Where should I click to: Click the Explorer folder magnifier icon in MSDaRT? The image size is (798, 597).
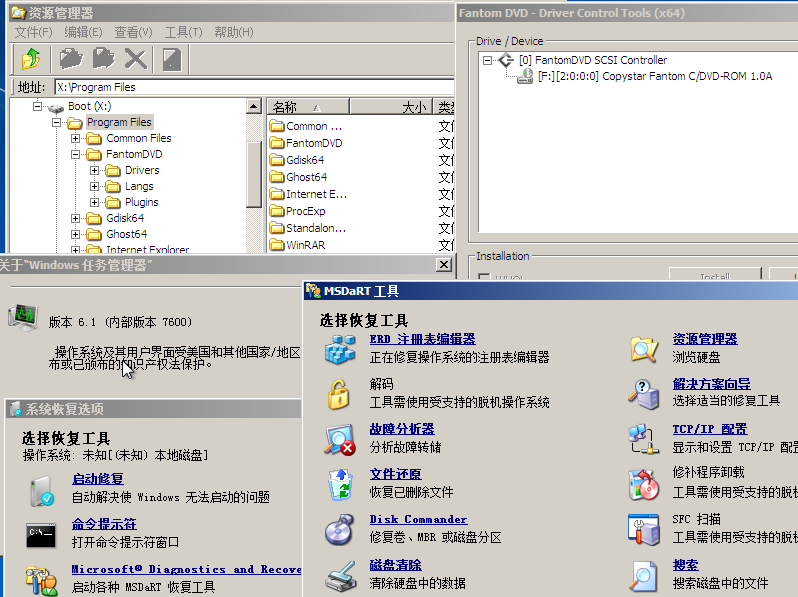pos(643,349)
